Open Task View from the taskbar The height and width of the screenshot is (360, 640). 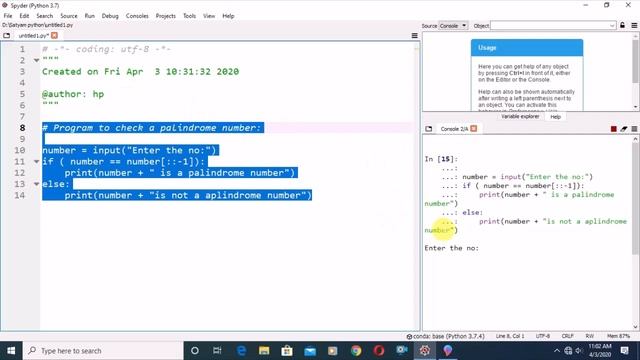pos(217,351)
